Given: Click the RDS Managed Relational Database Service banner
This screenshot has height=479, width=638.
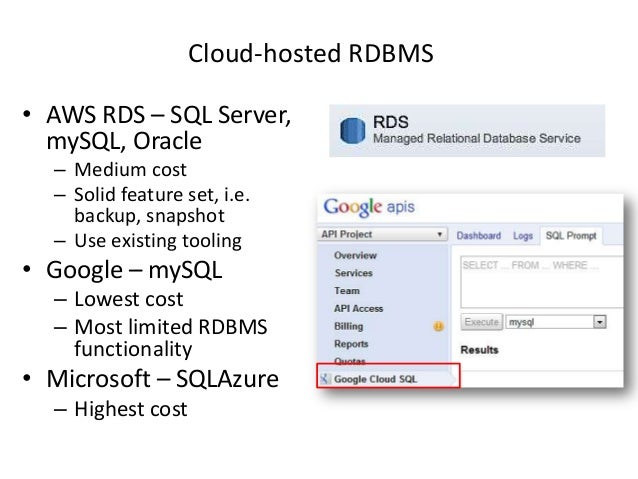Looking at the screenshot, I should 467,131.
